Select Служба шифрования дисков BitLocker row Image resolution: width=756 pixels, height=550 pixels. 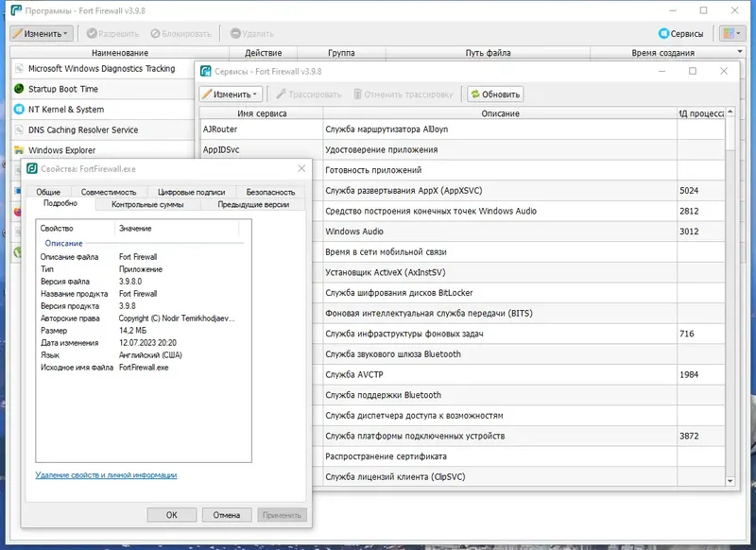click(518, 293)
